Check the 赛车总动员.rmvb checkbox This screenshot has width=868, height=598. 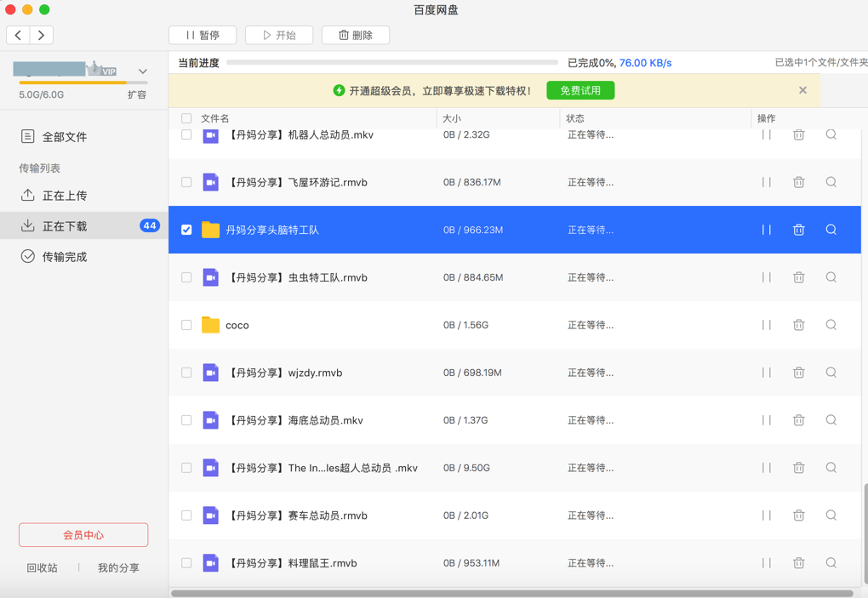click(186, 515)
